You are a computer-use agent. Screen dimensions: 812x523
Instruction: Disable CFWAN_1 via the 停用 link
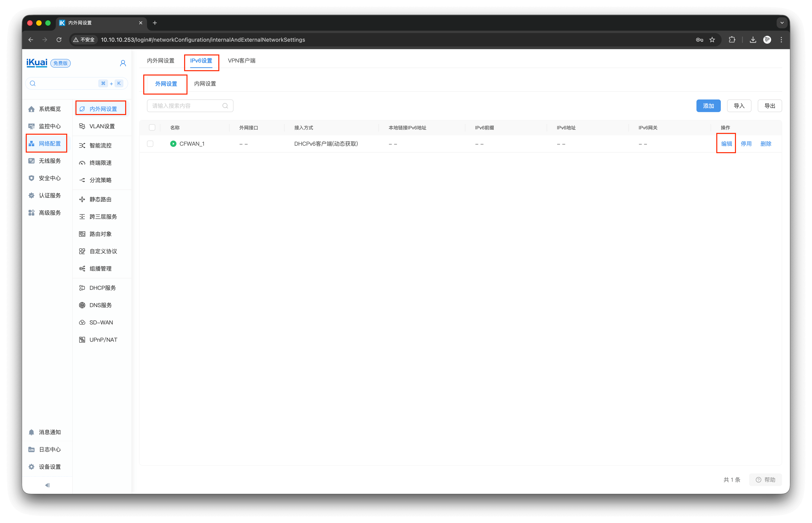pos(746,144)
